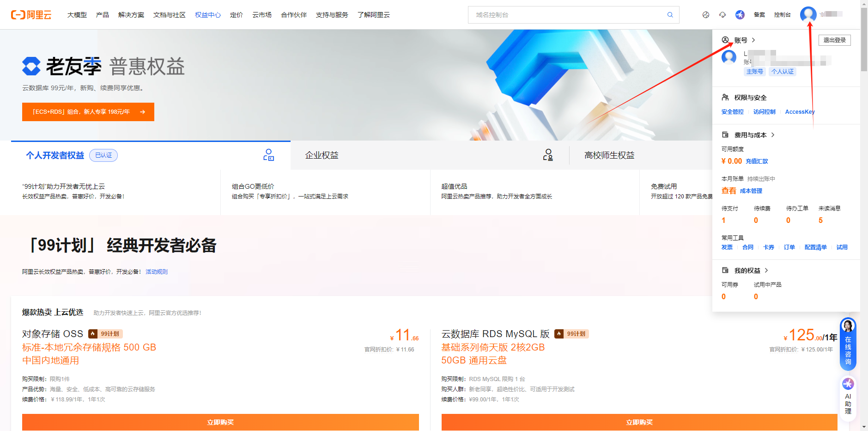Click the 退出登录 logout button
Screen dimensions: 868x431
click(x=834, y=40)
